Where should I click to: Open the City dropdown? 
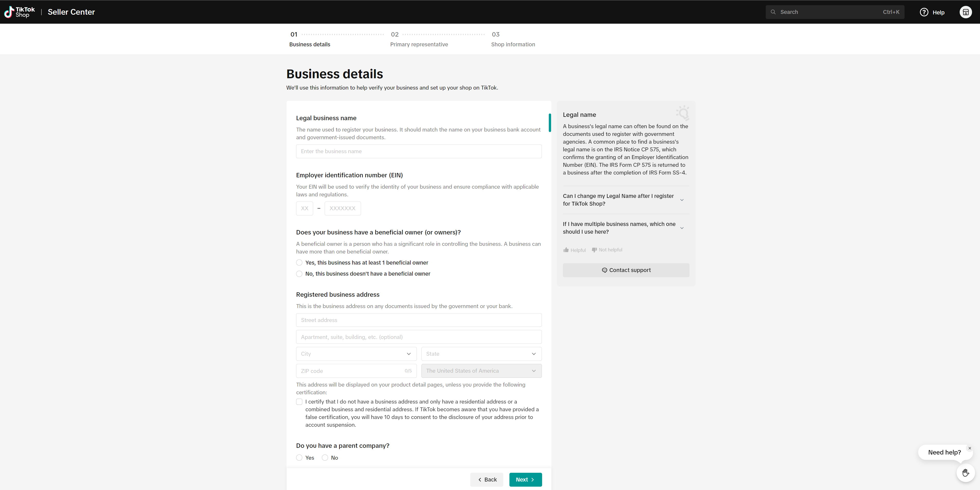[356, 354]
